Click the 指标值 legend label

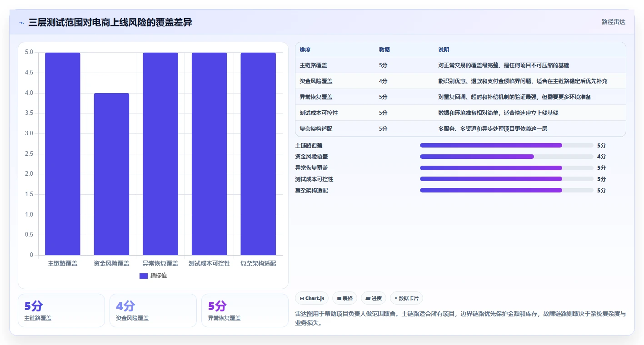pyautogui.click(x=159, y=276)
